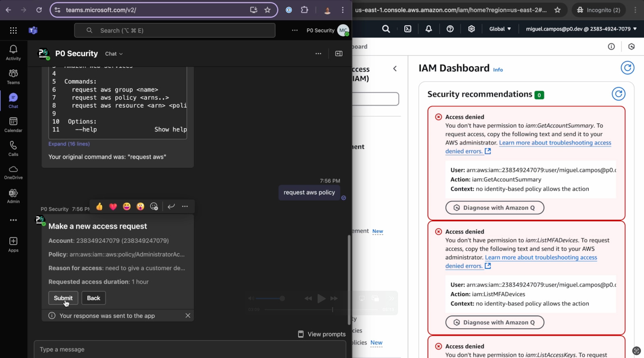644x358 pixels.
Task: Open the MC profile avatar
Action: pyautogui.click(x=343, y=30)
